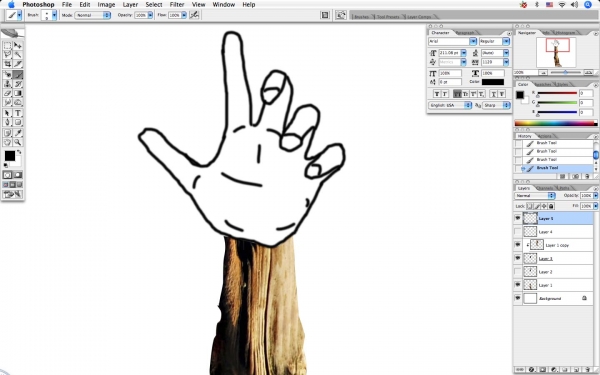The width and height of the screenshot is (600, 375).
Task: Select the Path Selection tool
Action: click(x=7, y=113)
